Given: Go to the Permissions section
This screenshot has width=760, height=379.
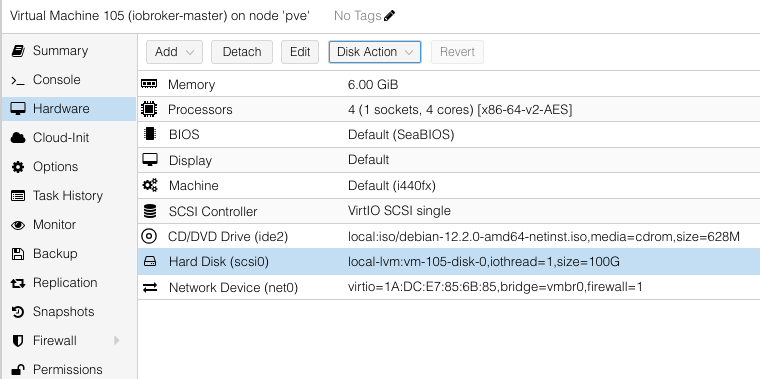Looking at the screenshot, I should 67,370.
